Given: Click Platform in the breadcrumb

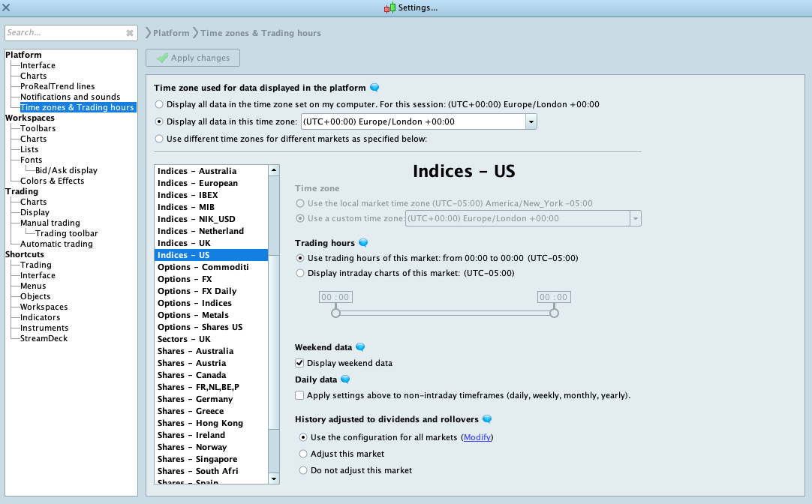Looking at the screenshot, I should [171, 33].
